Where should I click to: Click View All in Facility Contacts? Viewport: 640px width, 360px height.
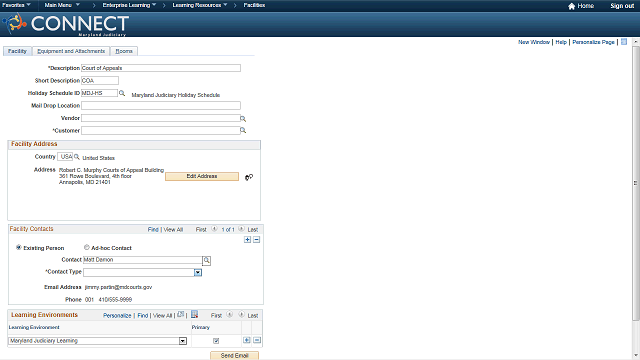pyautogui.click(x=173, y=229)
